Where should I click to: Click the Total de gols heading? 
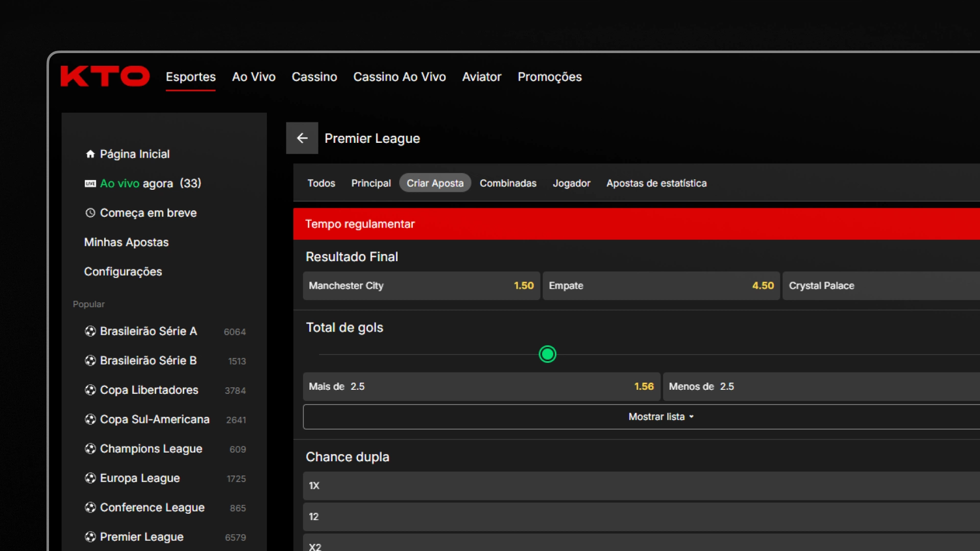click(345, 328)
